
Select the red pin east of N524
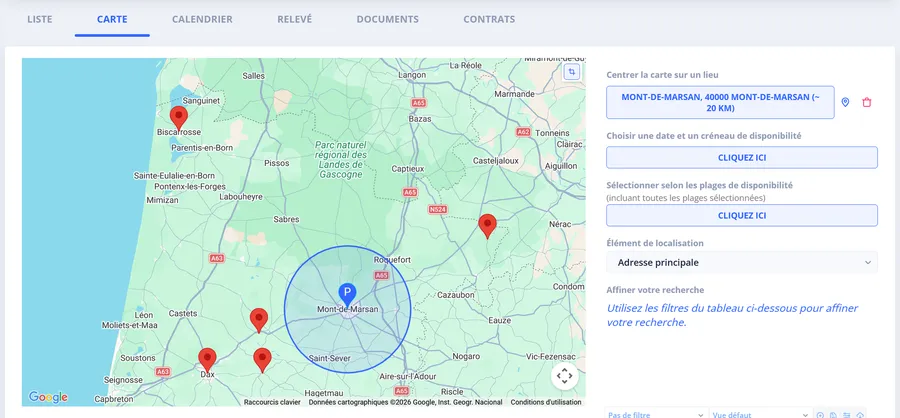tap(487, 226)
